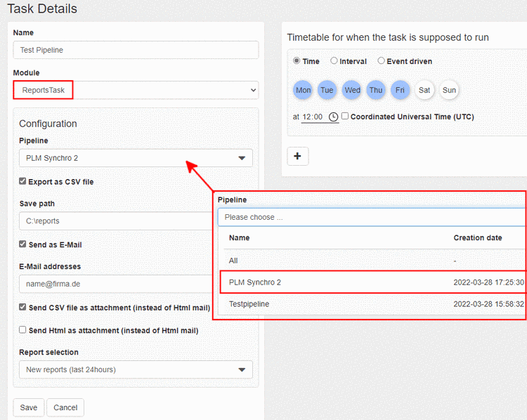Image resolution: width=527 pixels, height=420 pixels.
Task: Select the Interval radio button
Action: [334, 61]
